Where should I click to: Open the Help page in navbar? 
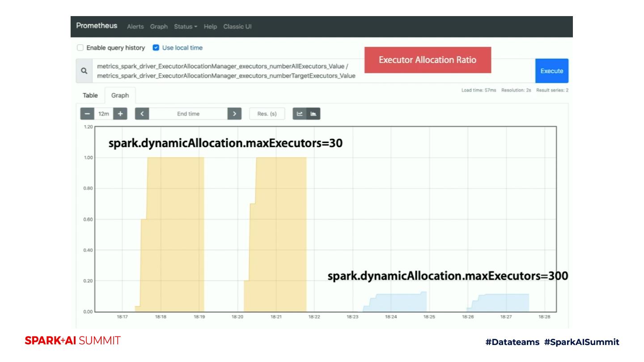click(210, 27)
